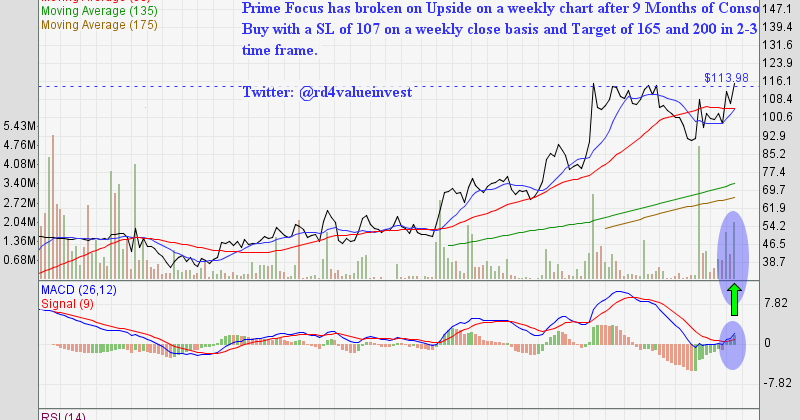Select the Moving Average (135) legend label

(99, 11)
